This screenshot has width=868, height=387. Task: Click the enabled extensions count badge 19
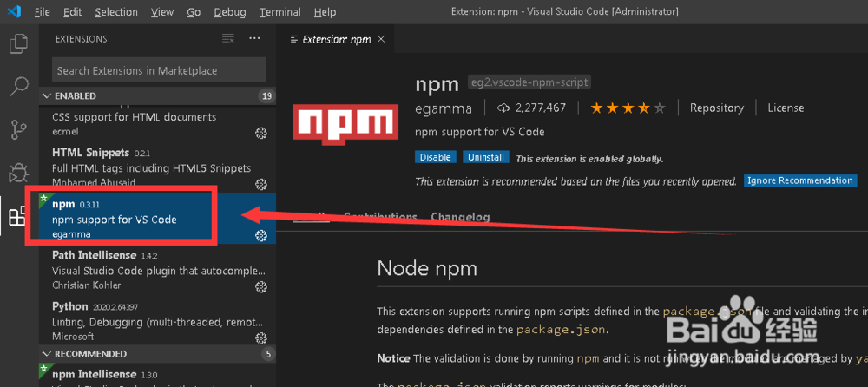point(266,95)
